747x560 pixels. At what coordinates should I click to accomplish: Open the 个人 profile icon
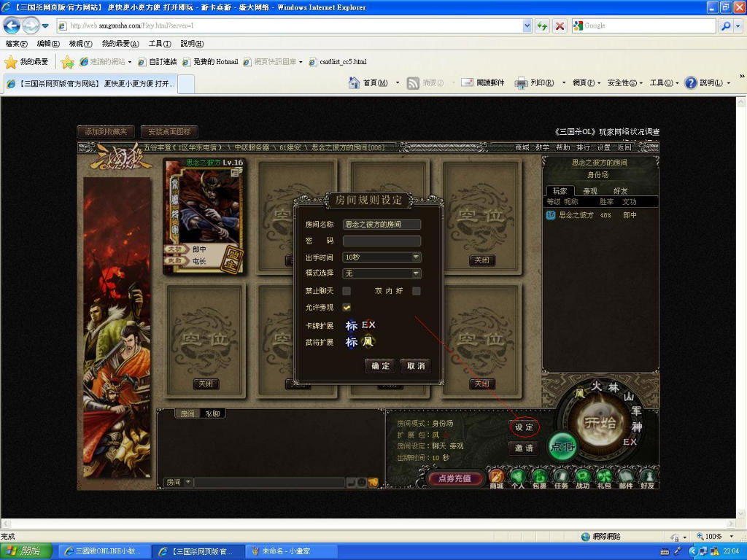point(518,478)
